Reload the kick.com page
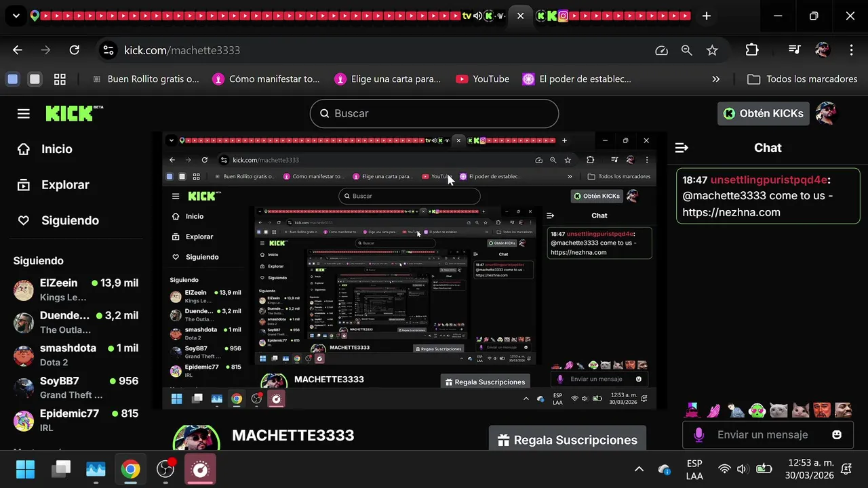This screenshot has width=868, height=488. click(x=75, y=50)
